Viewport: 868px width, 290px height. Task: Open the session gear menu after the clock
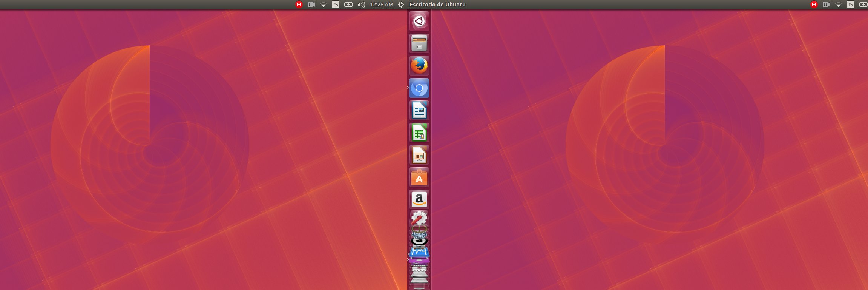(x=401, y=5)
